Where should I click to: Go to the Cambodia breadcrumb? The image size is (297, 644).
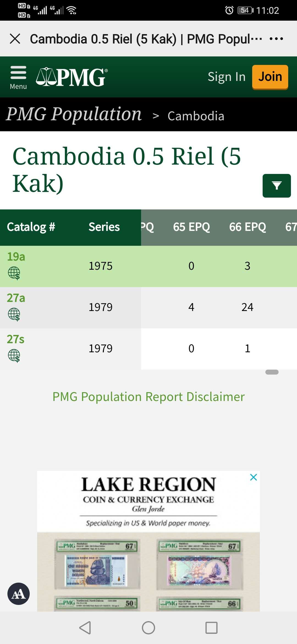[196, 116]
